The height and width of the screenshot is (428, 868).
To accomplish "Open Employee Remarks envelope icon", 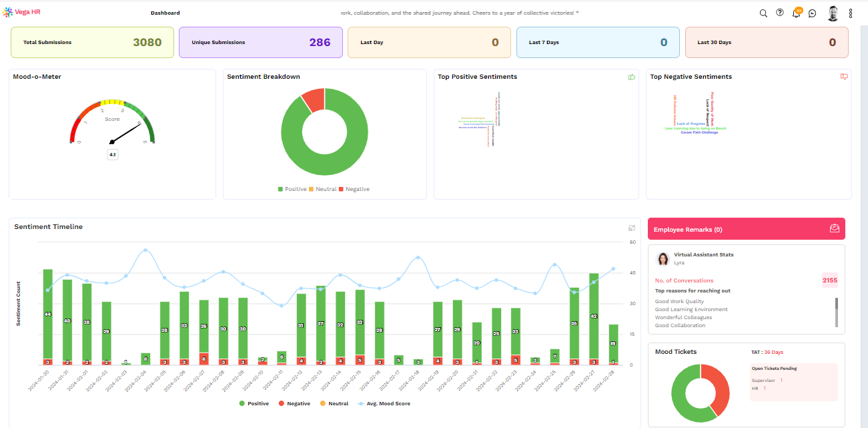I will [x=834, y=228].
